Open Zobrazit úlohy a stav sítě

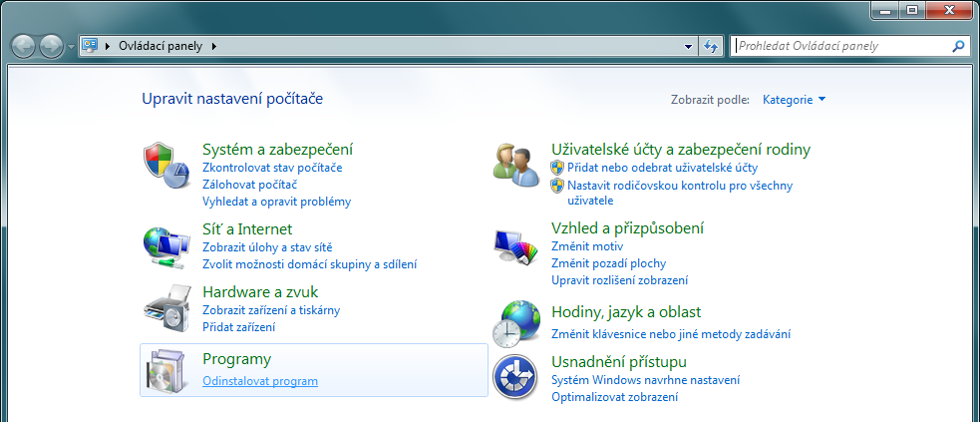tap(267, 247)
